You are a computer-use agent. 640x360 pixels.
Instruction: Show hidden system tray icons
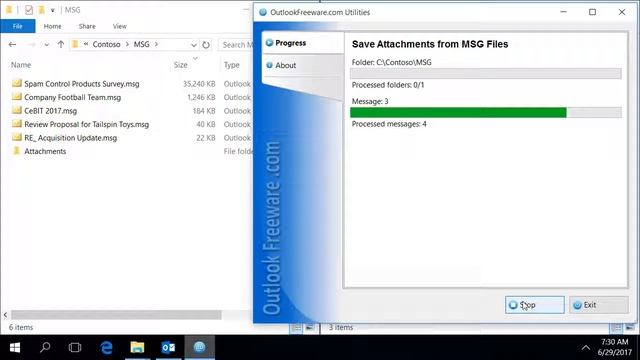pyautogui.click(x=586, y=348)
